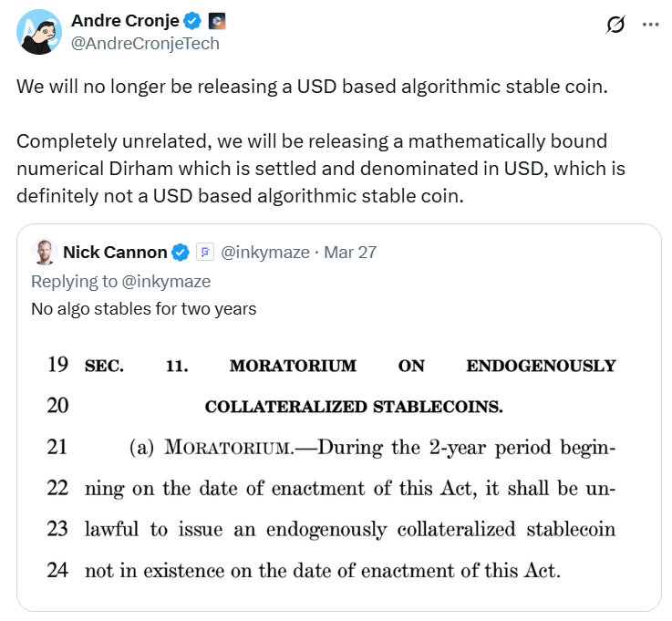The width and height of the screenshot is (672, 621).
Task: Open the three-dot More options menu
Action: [650, 25]
